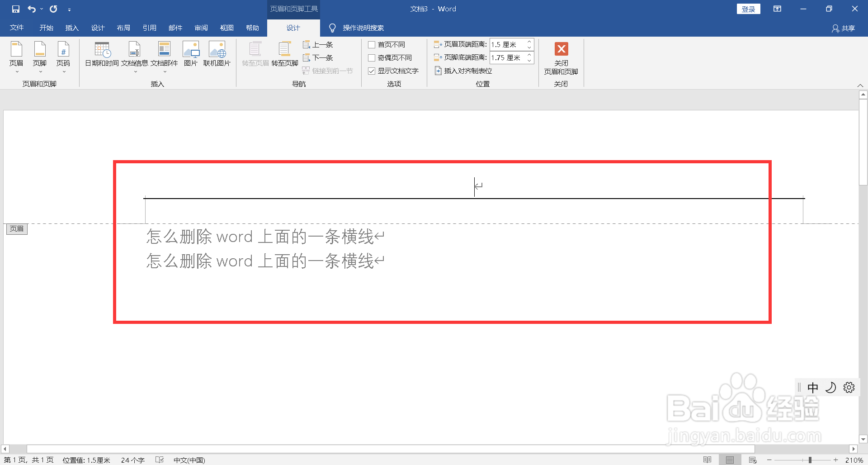
Task: Open online pictures tool
Action: click(x=217, y=54)
